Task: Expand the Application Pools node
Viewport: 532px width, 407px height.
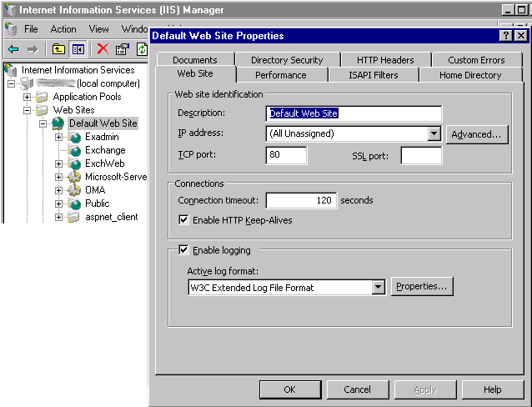Action: coord(28,97)
